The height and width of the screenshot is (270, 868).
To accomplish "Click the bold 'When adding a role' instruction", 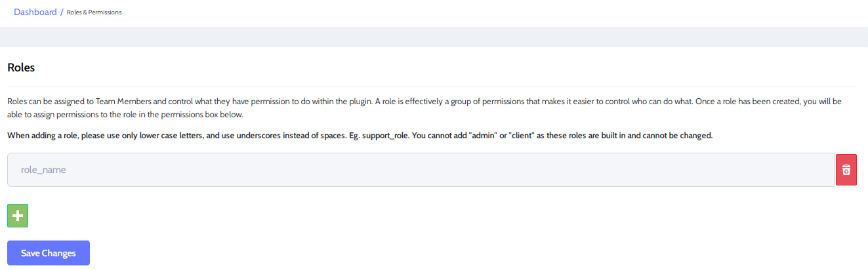I will click(x=360, y=136).
